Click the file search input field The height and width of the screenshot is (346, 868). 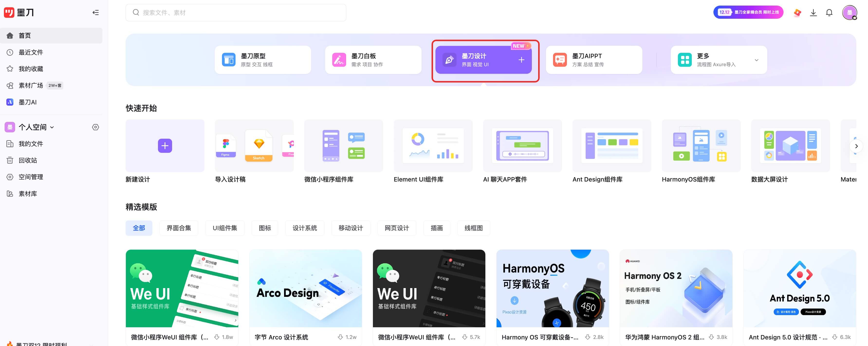(x=236, y=12)
